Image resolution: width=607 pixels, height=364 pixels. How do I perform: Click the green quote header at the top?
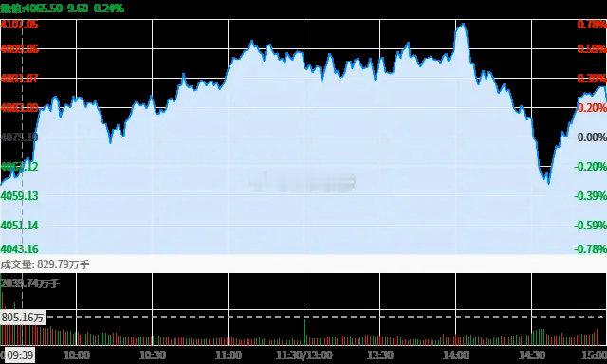click(62, 8)
